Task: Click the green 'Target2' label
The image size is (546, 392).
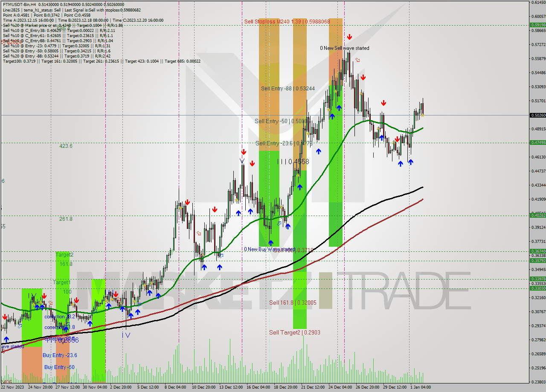Action: click(x=64, y=254)
